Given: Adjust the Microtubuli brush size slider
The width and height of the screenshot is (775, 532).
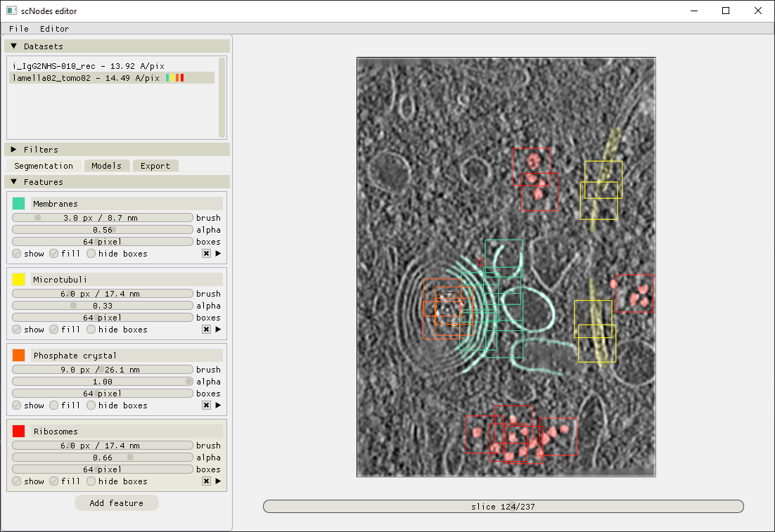Looking at the screenshot, I should pos(102,294).
